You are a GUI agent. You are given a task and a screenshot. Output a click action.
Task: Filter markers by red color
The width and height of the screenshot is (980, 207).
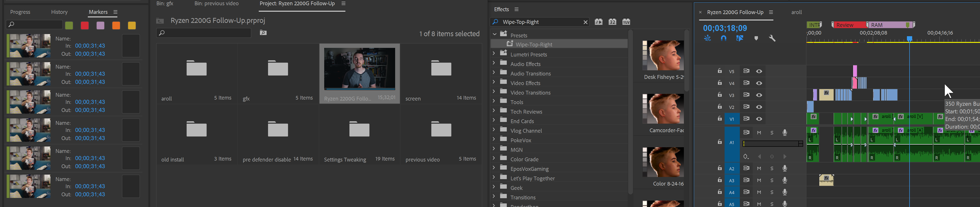[85, 25]
